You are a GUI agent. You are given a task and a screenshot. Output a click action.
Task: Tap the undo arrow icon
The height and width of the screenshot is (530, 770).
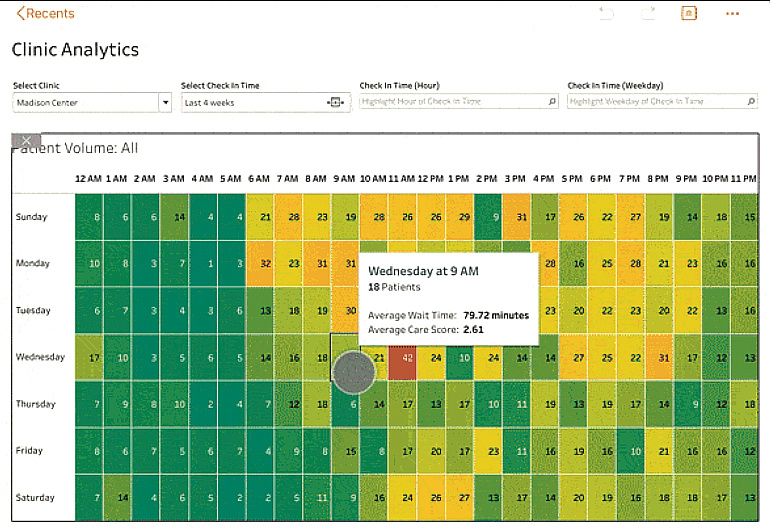pyautogui.click(x=606, y=13)
